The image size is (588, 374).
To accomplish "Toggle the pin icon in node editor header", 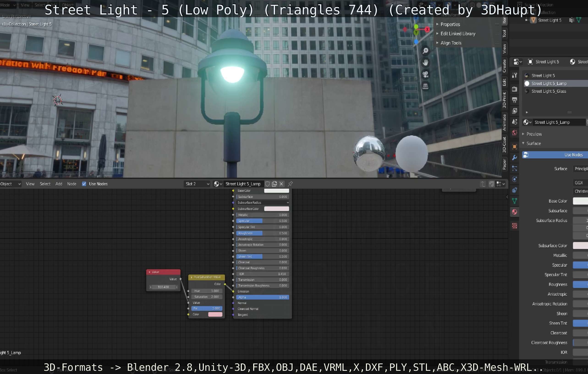I will (290, 184).
